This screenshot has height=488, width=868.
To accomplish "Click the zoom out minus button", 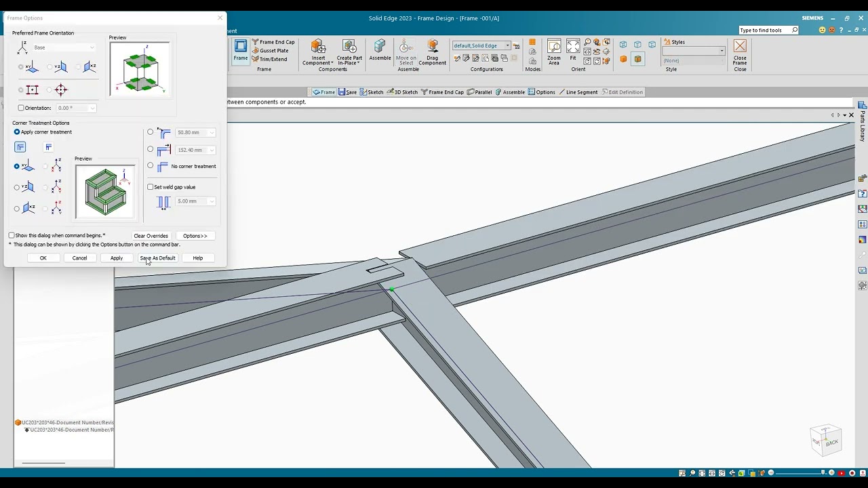I will point(771,472).
